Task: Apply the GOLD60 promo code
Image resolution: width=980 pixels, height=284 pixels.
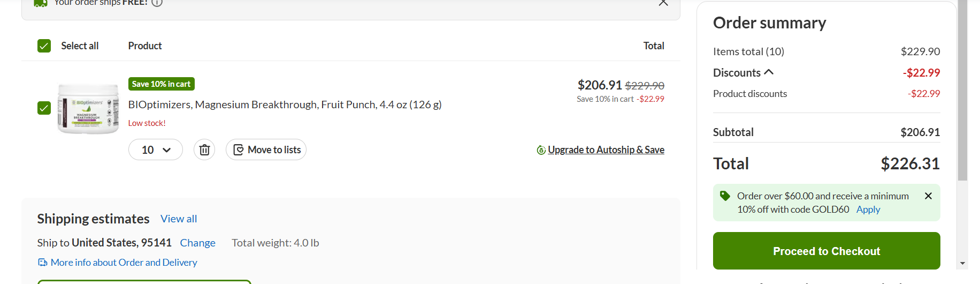Action: (868, 210)
